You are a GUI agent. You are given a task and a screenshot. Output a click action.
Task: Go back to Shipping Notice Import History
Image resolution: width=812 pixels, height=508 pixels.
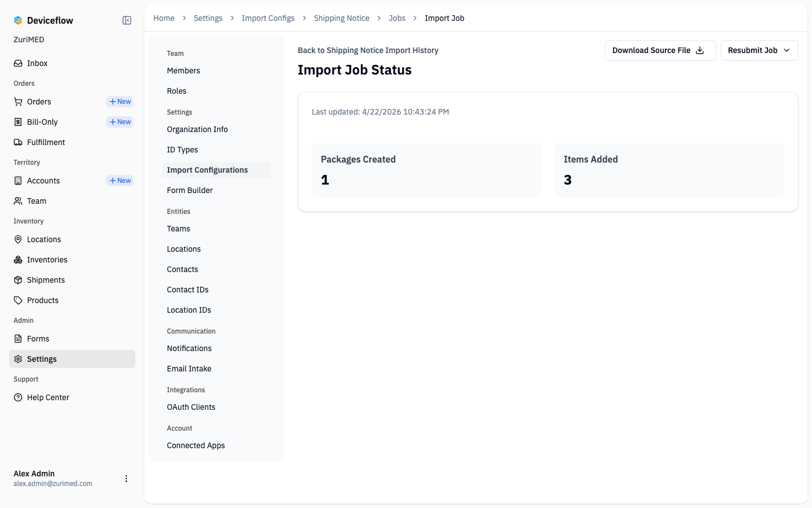368,50
